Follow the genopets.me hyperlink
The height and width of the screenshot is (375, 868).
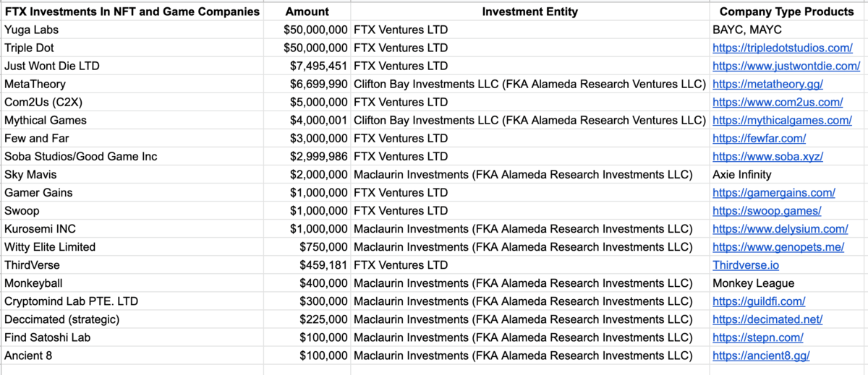pos(778,246)
